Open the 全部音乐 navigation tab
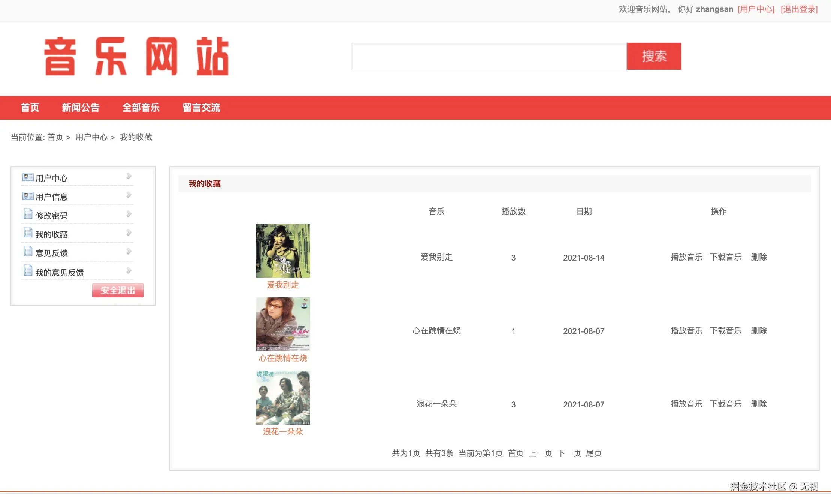 [141, 108]
